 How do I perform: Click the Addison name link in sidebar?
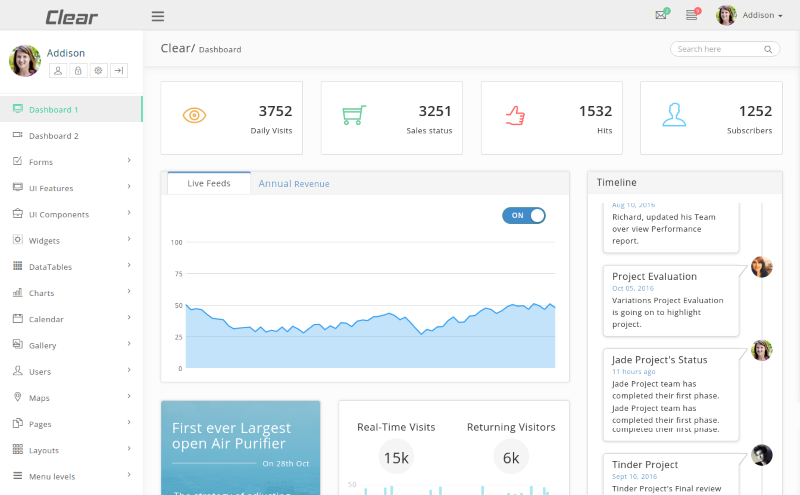(x=66, y=53)
